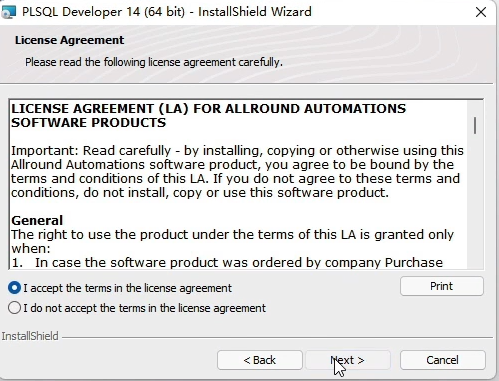
Task: Click the 'LICENSE AGREEMENT (LA)' bold title
Action: coord(209,115)
